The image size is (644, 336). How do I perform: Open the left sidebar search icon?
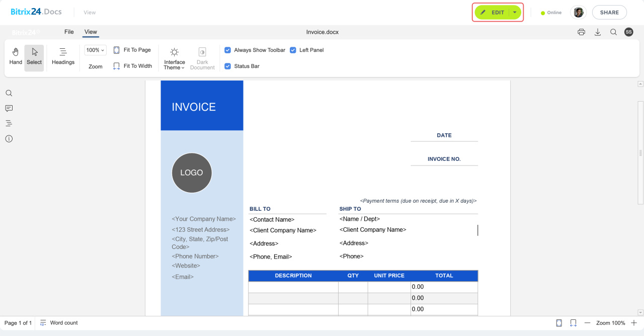coord(9,93)
